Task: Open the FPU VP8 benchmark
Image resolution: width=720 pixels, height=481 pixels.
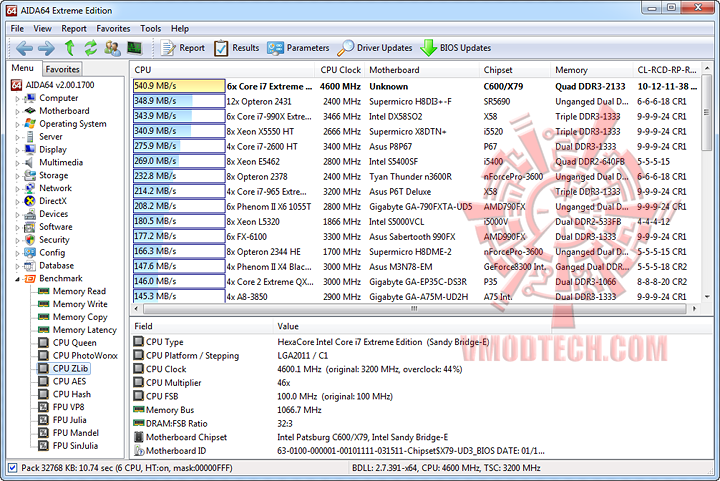Action: click(x=62, y=407)
